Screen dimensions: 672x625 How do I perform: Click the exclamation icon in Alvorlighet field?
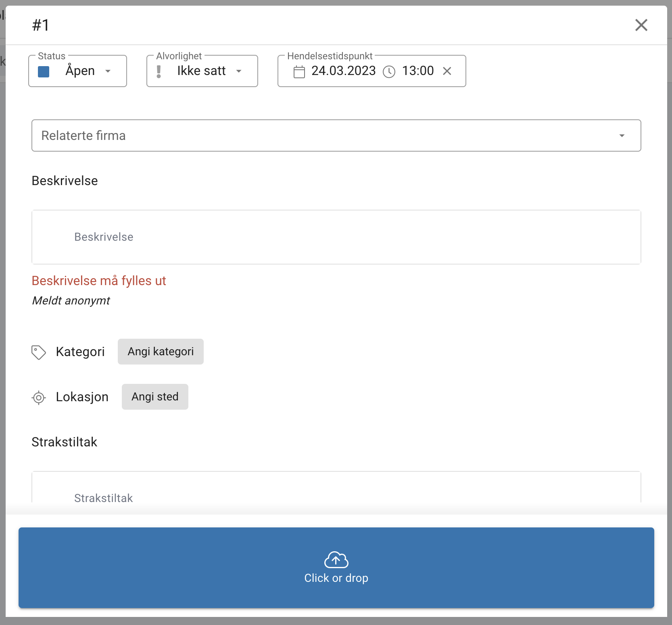(159, 71)
